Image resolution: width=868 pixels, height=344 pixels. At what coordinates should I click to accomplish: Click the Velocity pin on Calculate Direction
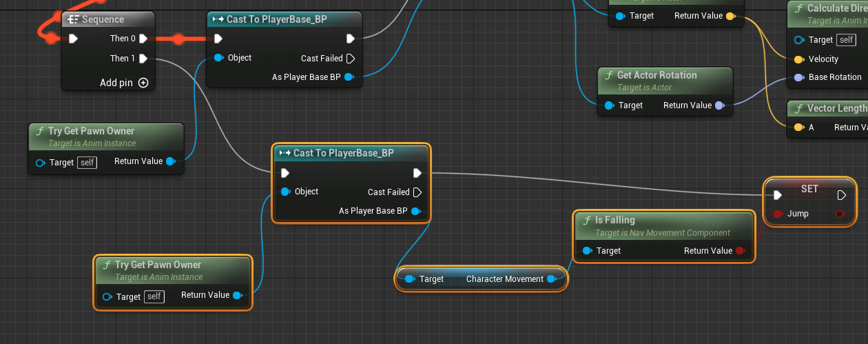coord(799,59)
